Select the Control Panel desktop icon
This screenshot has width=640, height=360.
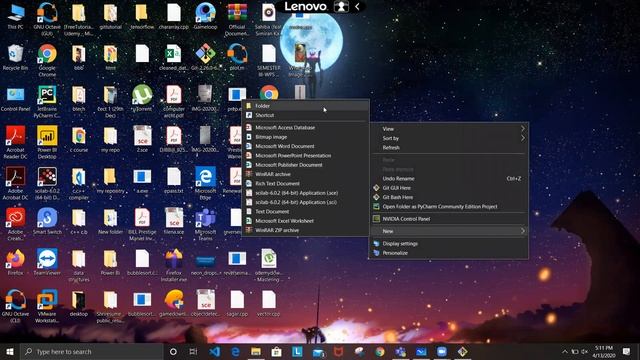[16, 99]
